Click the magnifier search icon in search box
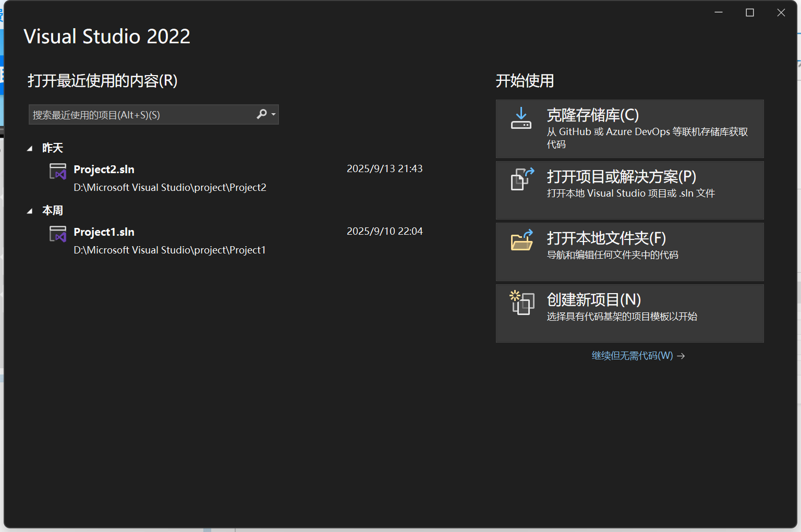The width and height of the screenshot is (801, 532). point(262,114)
